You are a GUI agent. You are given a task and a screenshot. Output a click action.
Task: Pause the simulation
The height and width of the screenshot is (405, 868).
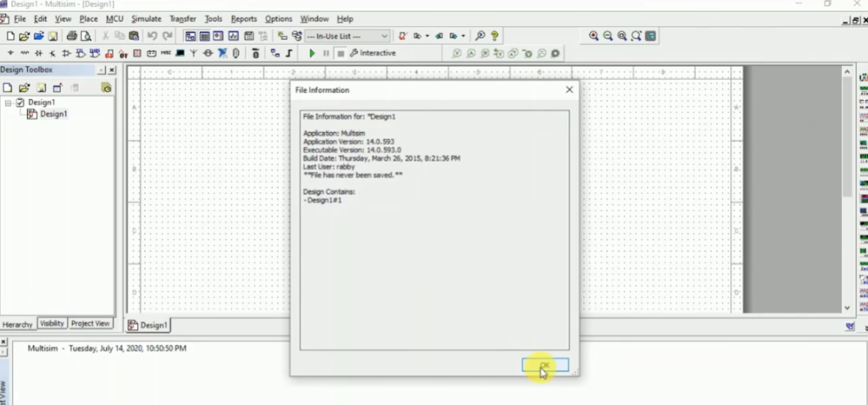tap(326, 53)
